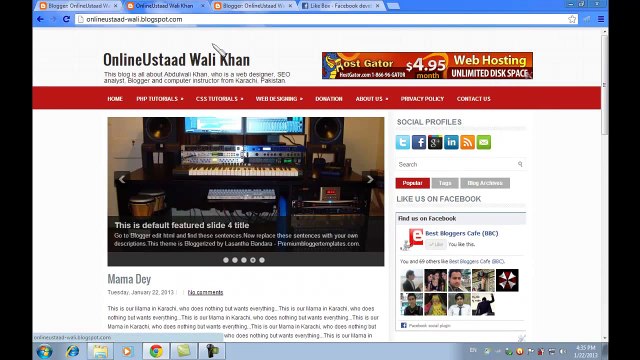Select the Blog Archives sidebar tab
This screenshot has height=360, width=640.
pos(485,183)
